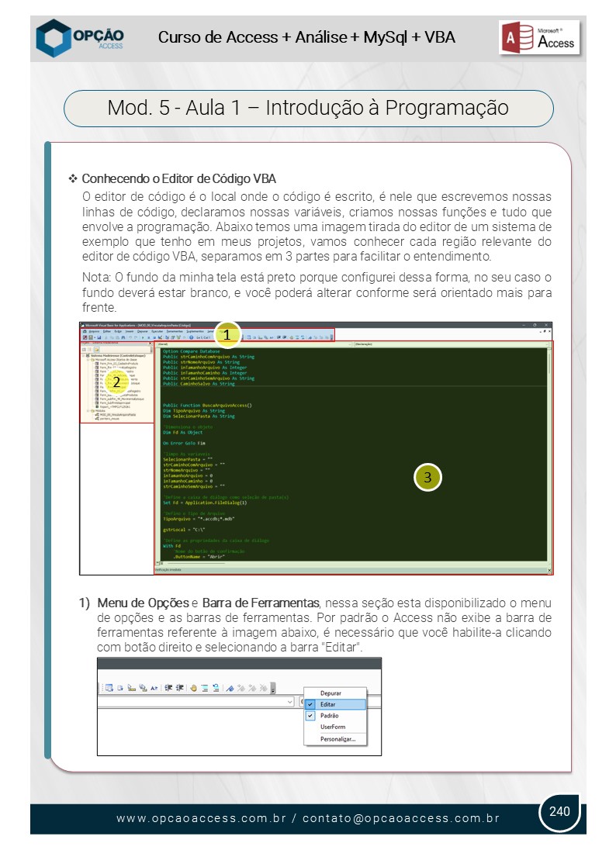Close the Project explorer panel
Image resolution: width=616 pixels, height=850 pixels.
[x=151, y=343]
